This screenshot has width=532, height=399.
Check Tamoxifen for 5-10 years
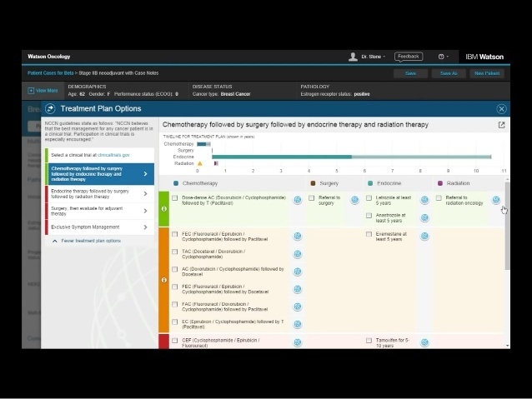pyautogui.click(x=369, y=341)
